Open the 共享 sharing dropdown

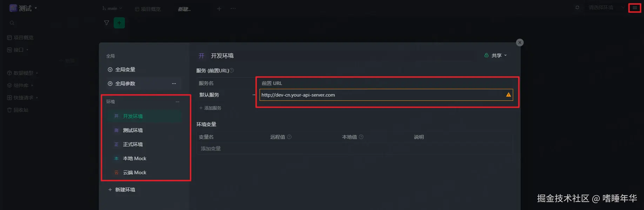pos(496,55)
